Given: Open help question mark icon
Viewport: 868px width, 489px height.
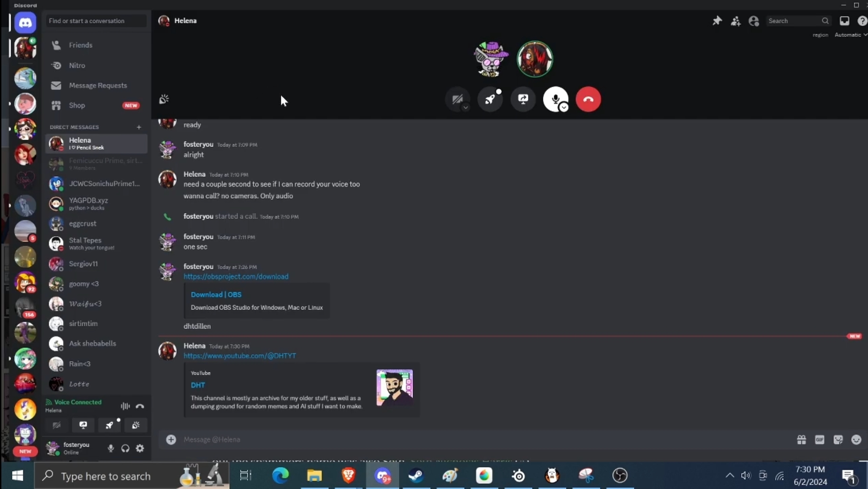Looking at the screenshot, I should (x=862, y=21).
